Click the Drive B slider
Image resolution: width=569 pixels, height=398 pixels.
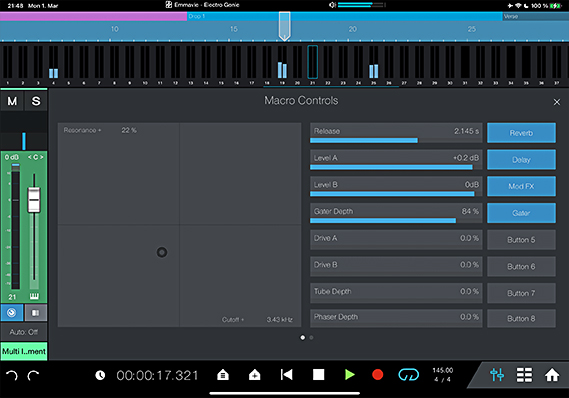[396, 267]
